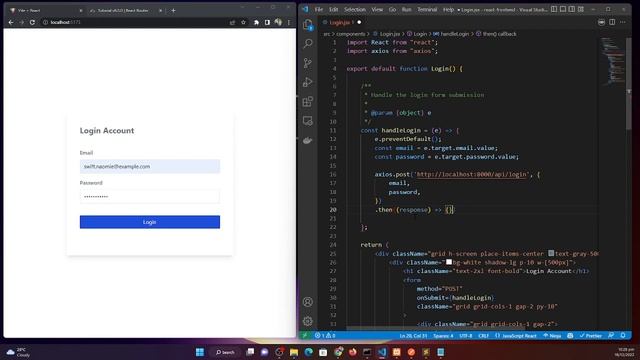
Task: Open the Chrome extensions puzzle icon
Action: [256, 22]
